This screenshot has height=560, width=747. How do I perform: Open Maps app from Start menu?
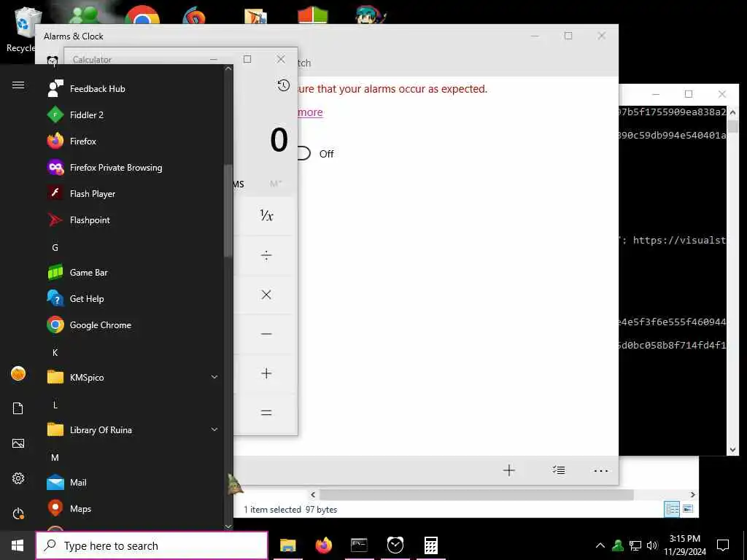(133, 508)
